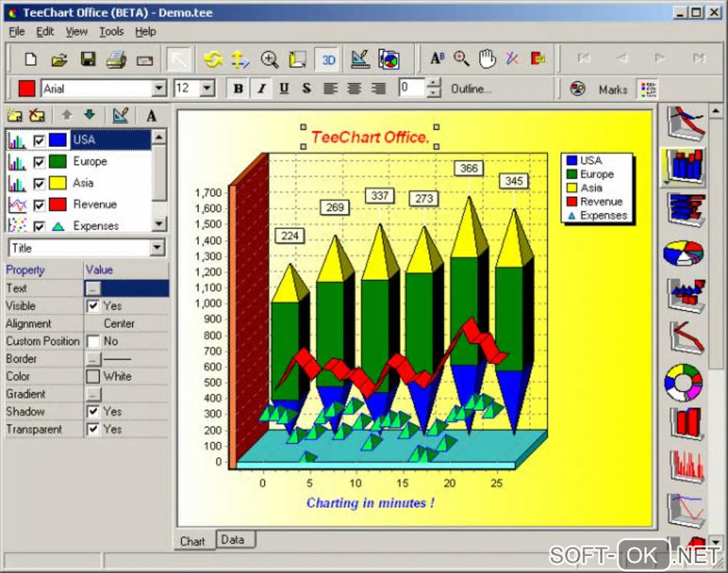Open the Gradient property ellipsis editor
This screenshot has height=573, width=728.
93,394
